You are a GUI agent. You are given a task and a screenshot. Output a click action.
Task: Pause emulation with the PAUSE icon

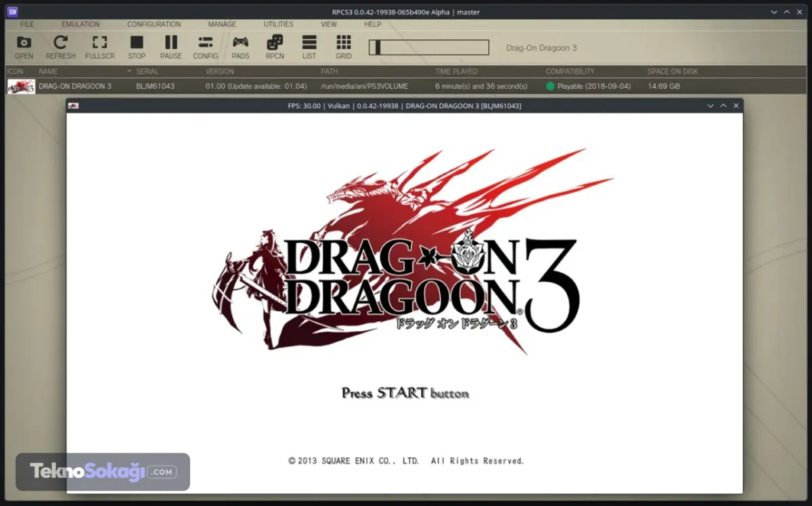coord(171,47)
